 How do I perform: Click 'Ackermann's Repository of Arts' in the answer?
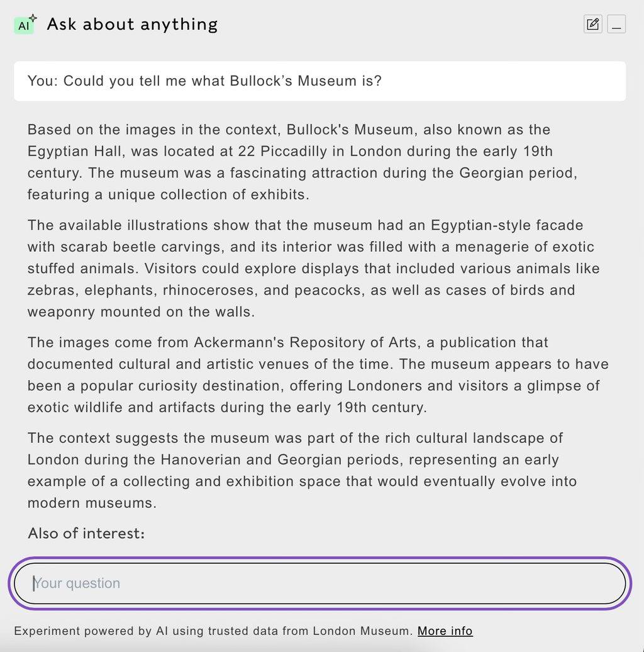coord(305,342)
